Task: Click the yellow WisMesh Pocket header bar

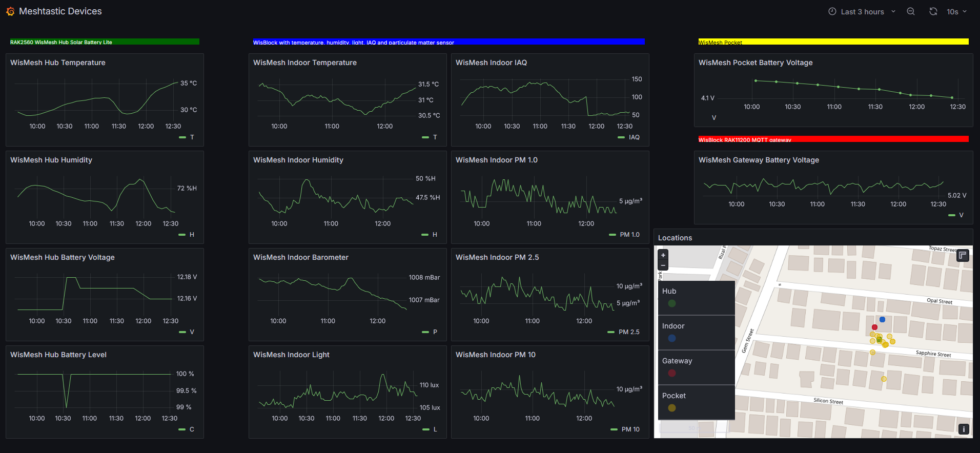Action: click(x=833, y=42)
